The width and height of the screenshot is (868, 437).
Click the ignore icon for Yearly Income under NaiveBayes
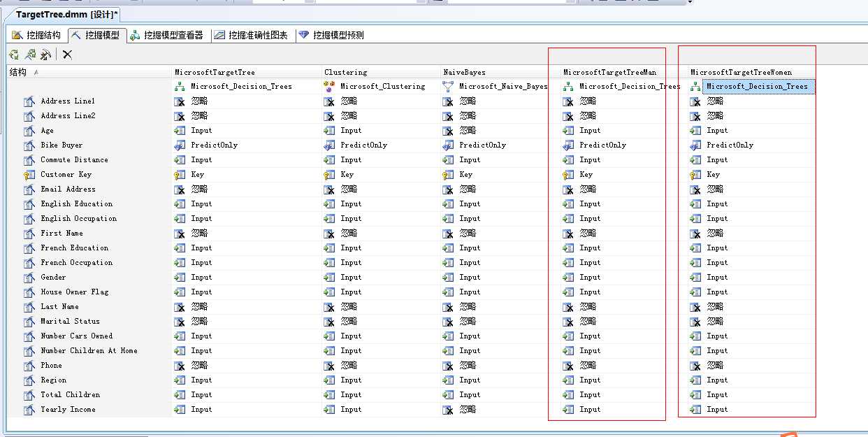click(x=448, y=410)
